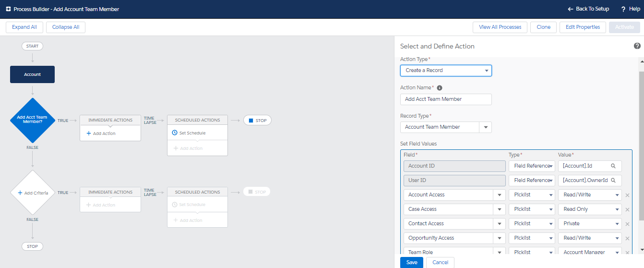Click the Expand All button
644x268 pixels.
tap(24, 27)
